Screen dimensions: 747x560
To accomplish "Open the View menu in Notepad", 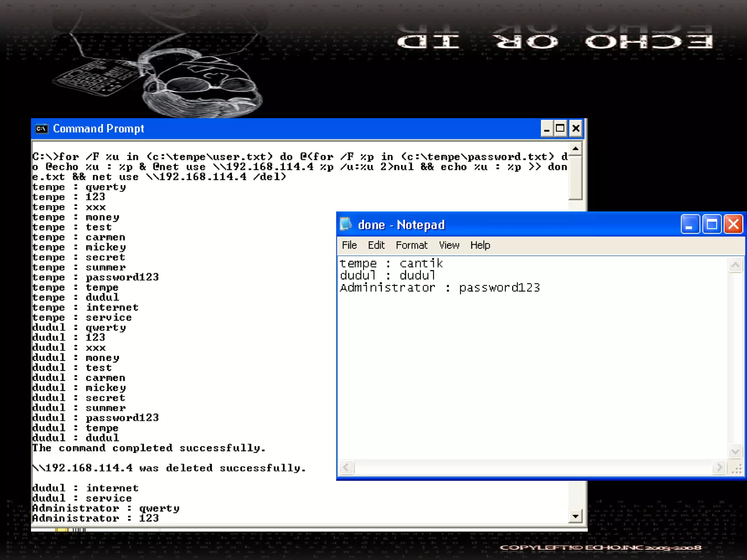I will coord(449,245).
